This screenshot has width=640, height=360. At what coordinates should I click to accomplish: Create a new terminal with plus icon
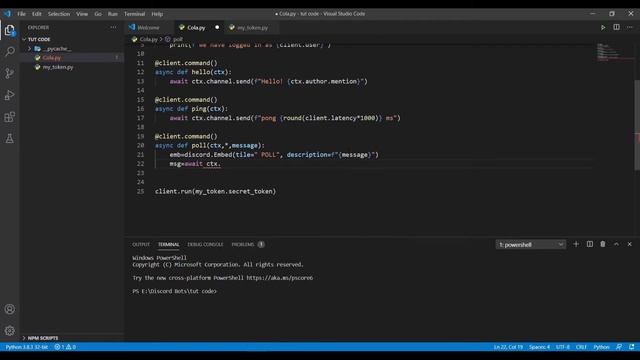(x=576, y=244)
